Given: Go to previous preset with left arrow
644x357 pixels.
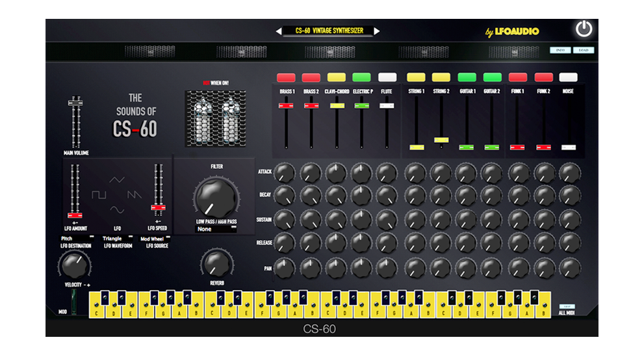Looking at the screenshot, I should point(279,31).
